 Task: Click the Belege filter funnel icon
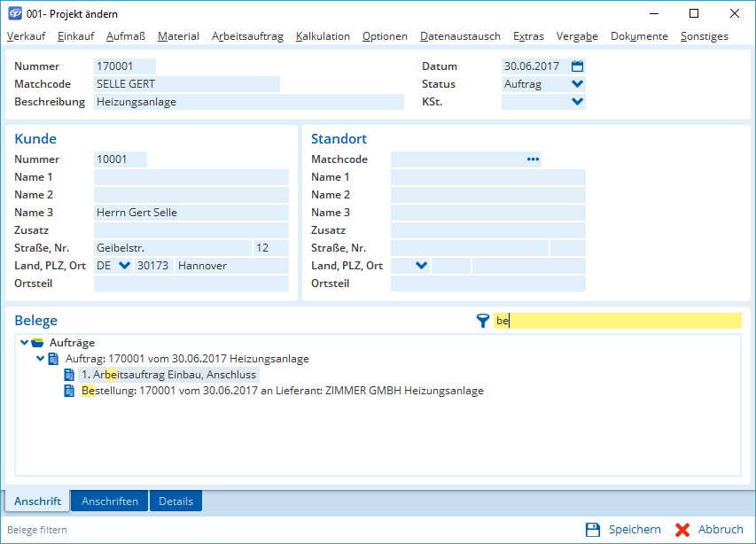tap(482, 321)
